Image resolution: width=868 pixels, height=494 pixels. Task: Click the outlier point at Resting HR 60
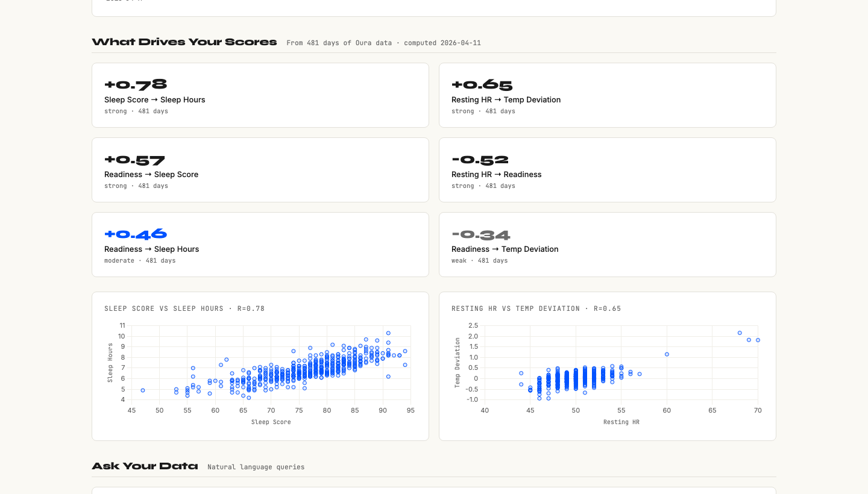click(667, 354)
